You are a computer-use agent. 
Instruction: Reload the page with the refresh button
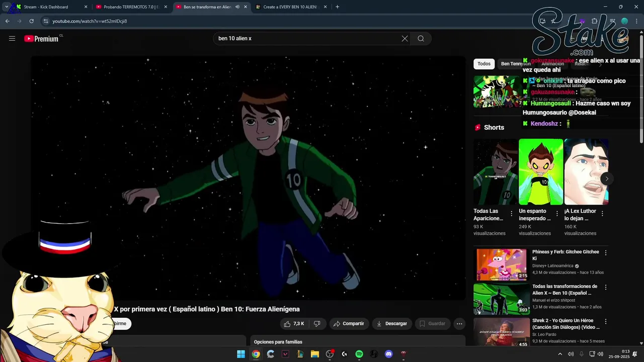(31, 21)
